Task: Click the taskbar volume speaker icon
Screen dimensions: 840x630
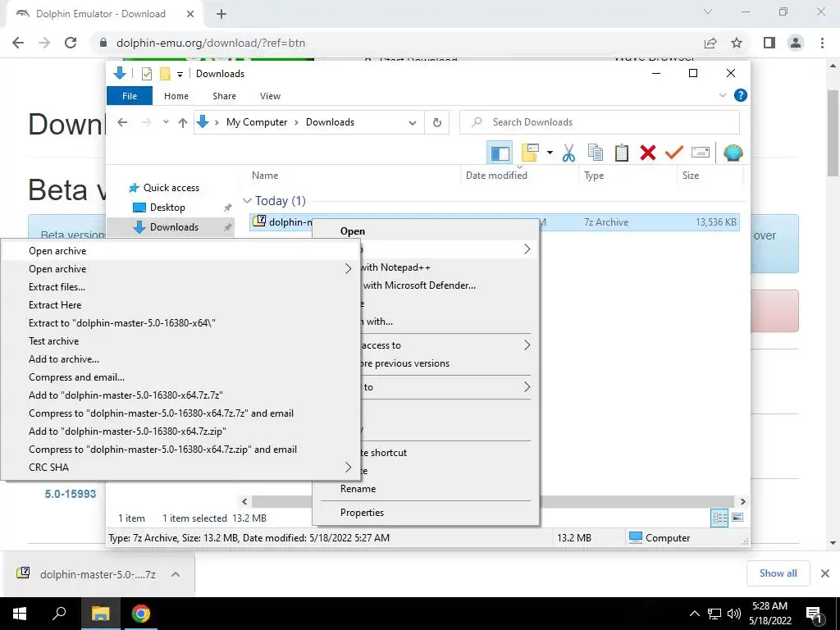Action: pyautogui.click(x=734, y=614)
